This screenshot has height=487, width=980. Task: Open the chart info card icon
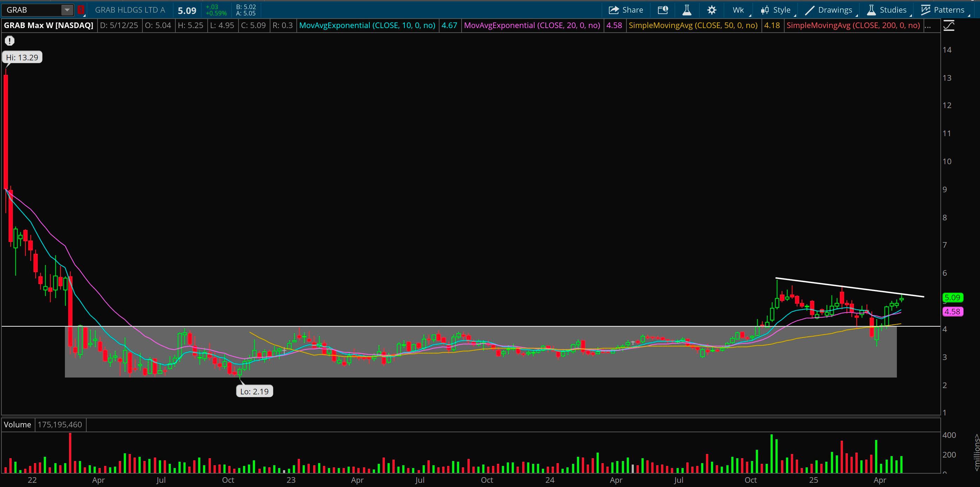tap(663, 10)
